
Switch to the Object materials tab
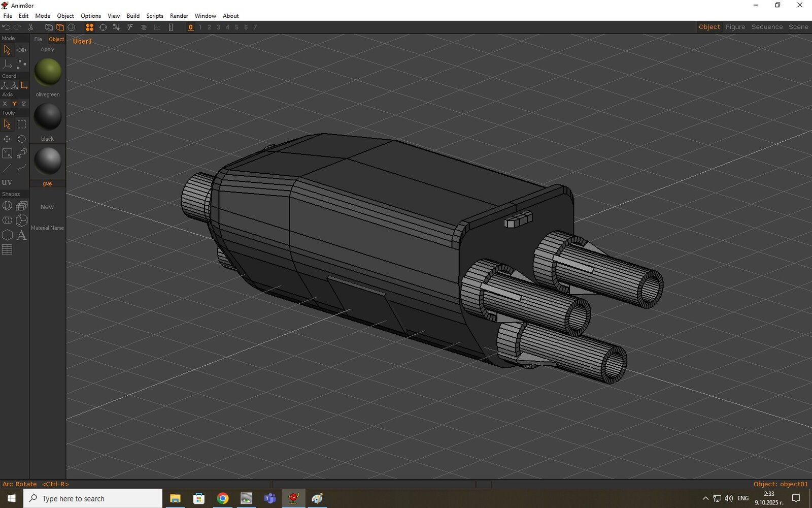click(x=56, y=39)
